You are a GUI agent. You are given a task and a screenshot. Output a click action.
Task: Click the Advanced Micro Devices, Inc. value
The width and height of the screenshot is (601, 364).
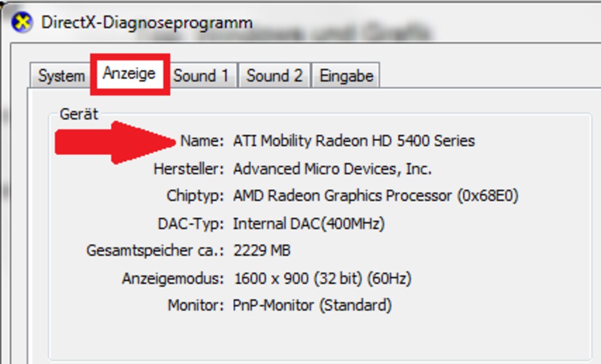pos(332,169)
